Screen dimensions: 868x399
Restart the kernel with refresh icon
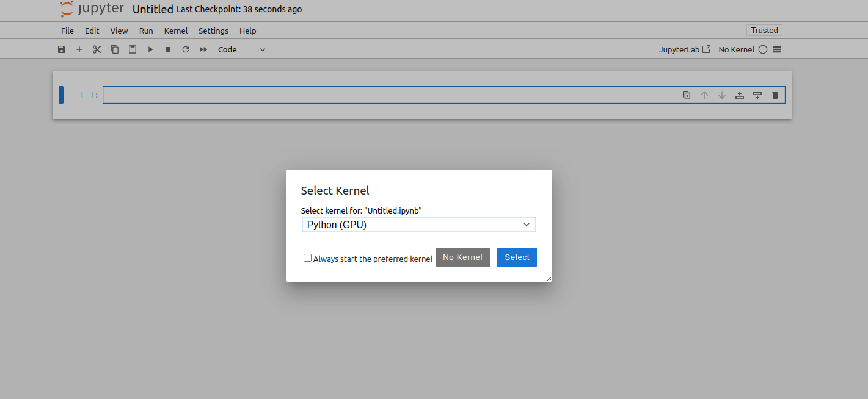click(x=186, y=49)
